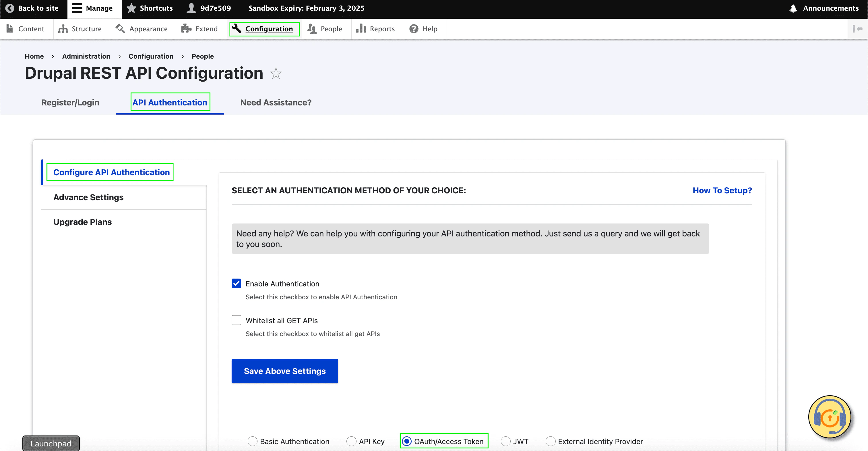Switch to the Register/Login tab

tap(70, 103)
